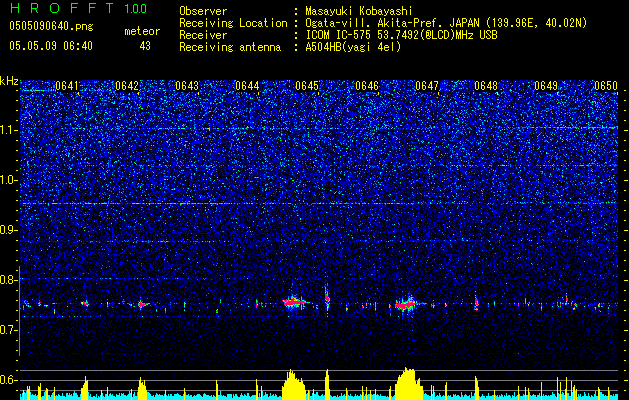629x400 pixels.
Task: Click the 1.1 kHz axis label
Action: (9, 130)
